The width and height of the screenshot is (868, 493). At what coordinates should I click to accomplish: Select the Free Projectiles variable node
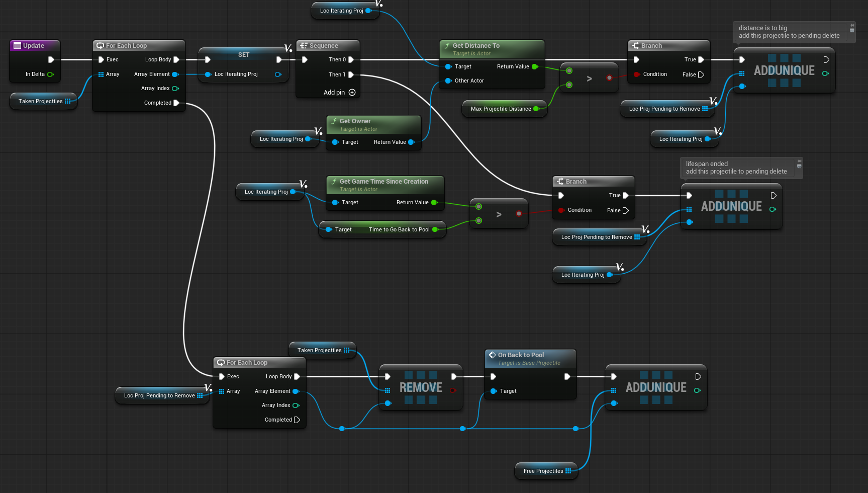coord(543,471)
